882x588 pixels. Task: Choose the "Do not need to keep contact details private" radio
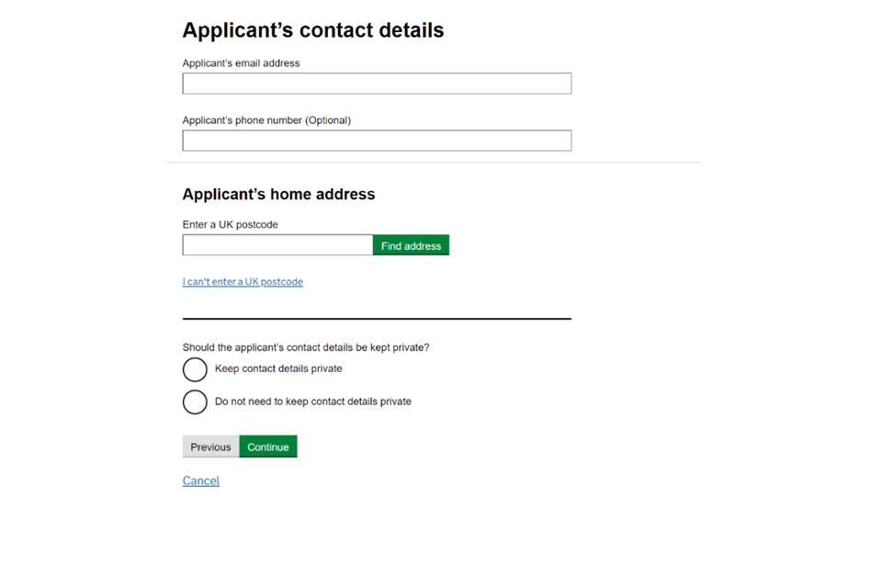click(195, 402)
